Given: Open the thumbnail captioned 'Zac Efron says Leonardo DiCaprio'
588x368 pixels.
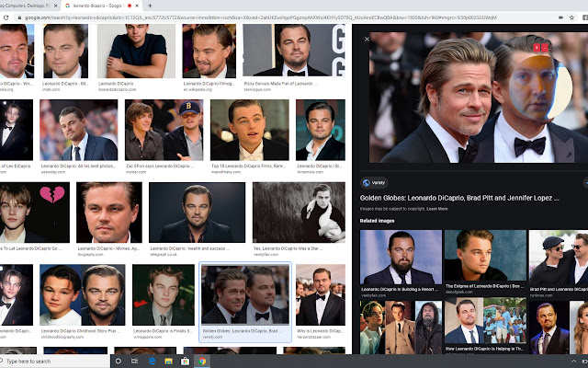Looking at the screenshot, I should (164, 130).
